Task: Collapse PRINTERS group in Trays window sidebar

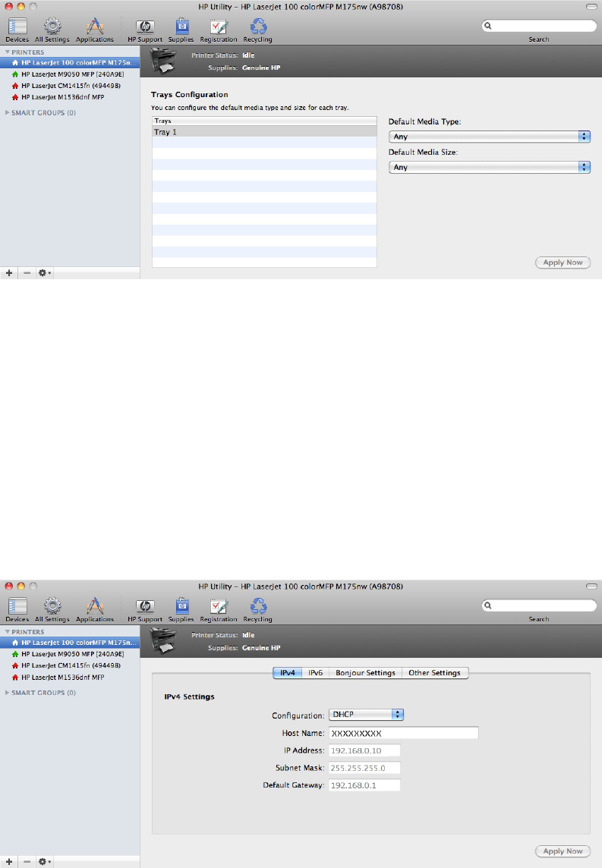Action: click(7, 52)
